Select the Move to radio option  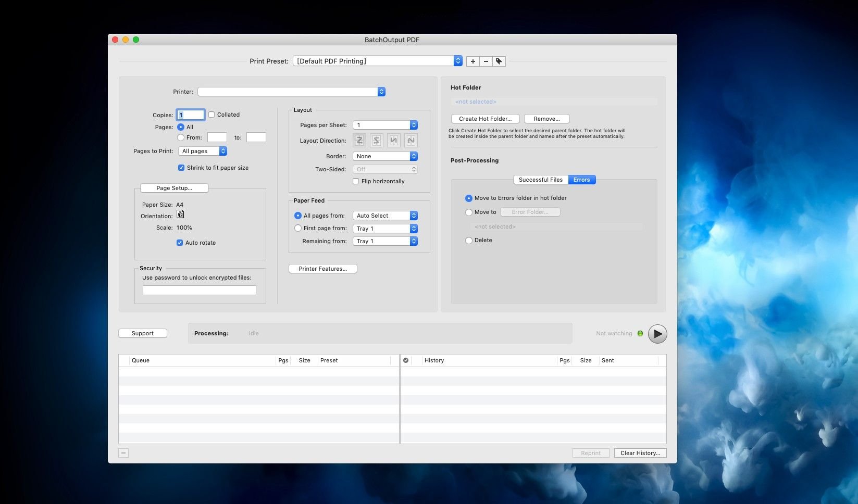[469, 212]
